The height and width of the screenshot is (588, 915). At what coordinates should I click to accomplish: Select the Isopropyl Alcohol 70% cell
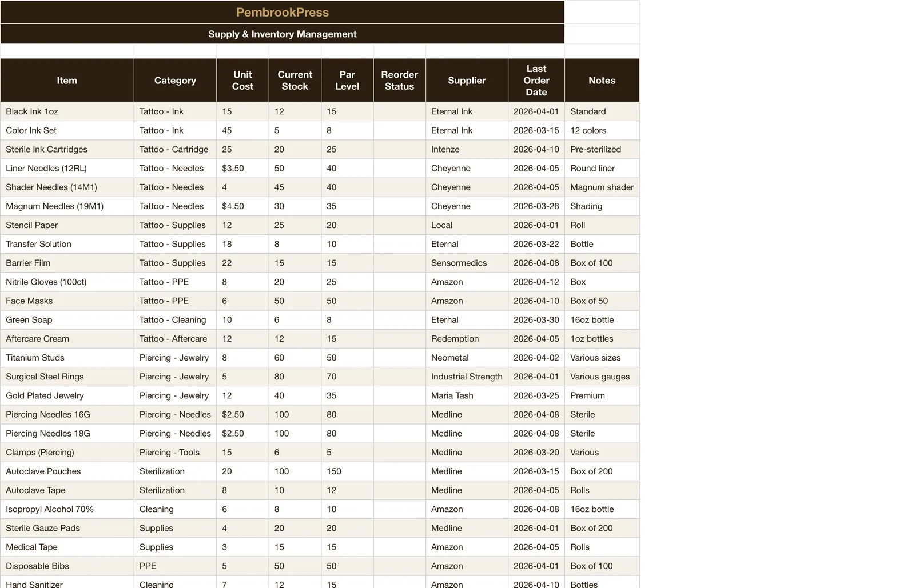67,509
